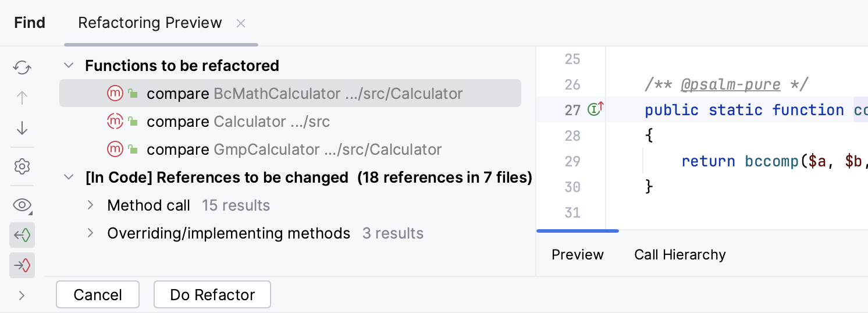The height and width of the screenshot is (313, 868).
Task: Open the settings gear icon
Action: tap(22, 167)
